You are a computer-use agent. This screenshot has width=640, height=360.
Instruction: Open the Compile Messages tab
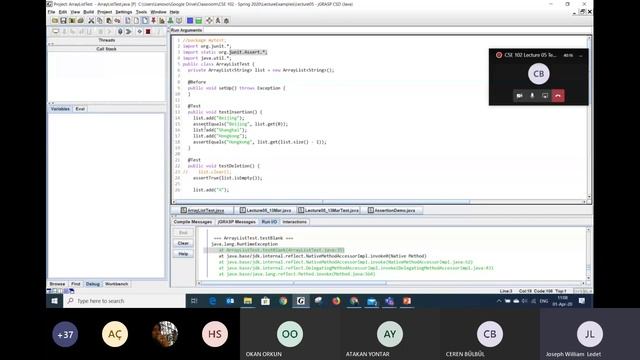[193, 222]
